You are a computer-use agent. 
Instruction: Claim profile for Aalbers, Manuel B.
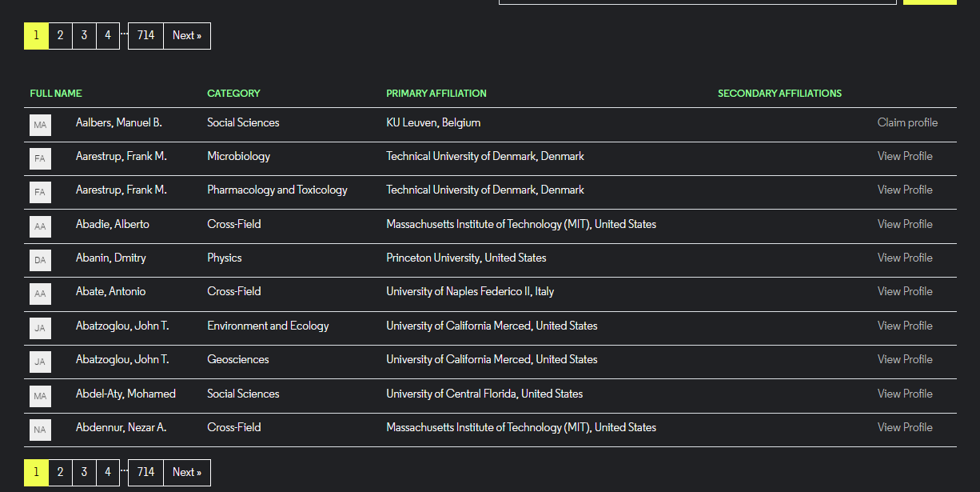[x=907, y=122]
